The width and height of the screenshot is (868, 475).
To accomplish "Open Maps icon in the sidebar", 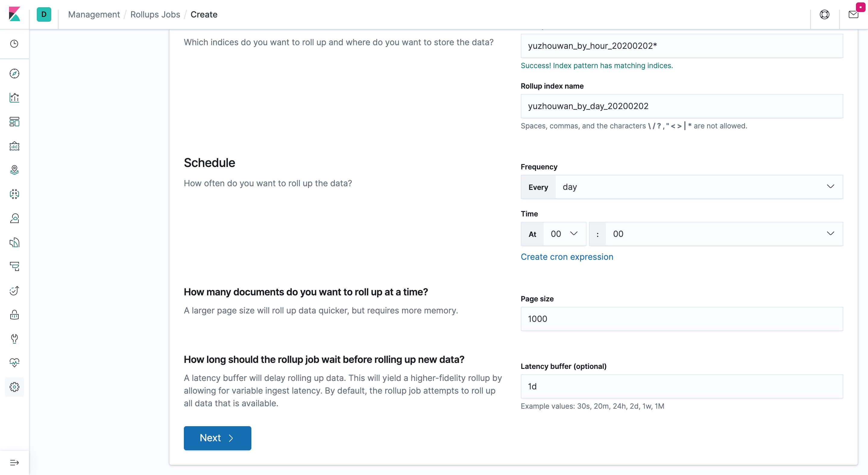I will pyautogui.click(x=14, y=170).
